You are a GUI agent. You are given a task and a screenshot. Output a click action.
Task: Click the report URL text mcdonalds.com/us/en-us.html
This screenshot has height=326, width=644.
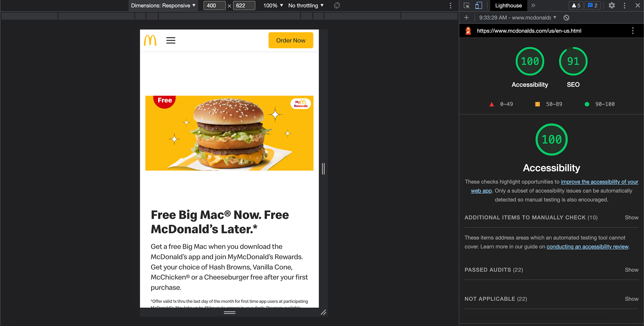529,31
